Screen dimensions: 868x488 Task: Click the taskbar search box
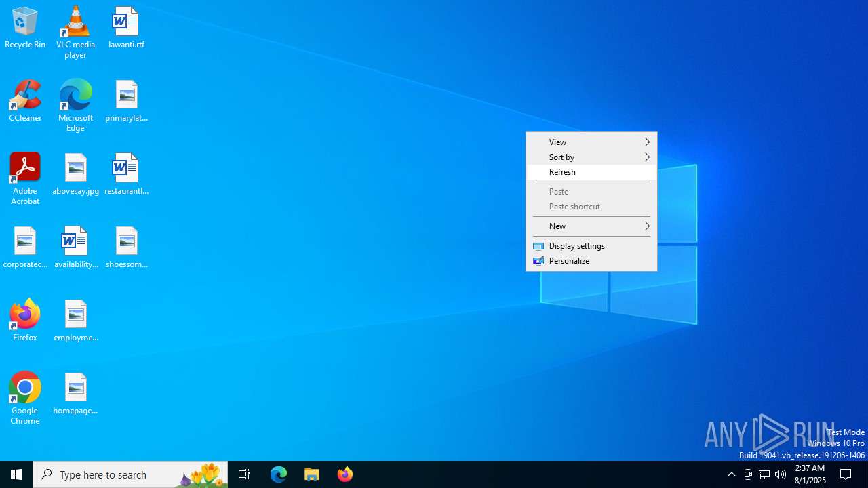coord(130,474)
